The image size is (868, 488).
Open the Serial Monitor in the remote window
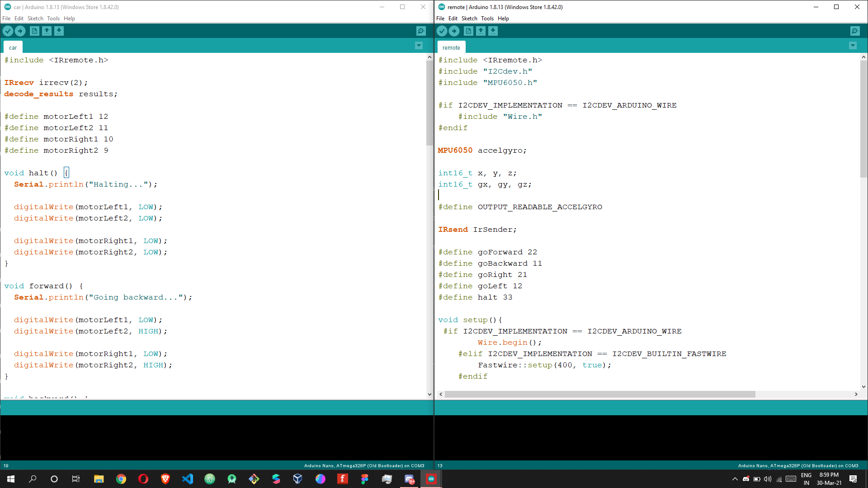855,31
